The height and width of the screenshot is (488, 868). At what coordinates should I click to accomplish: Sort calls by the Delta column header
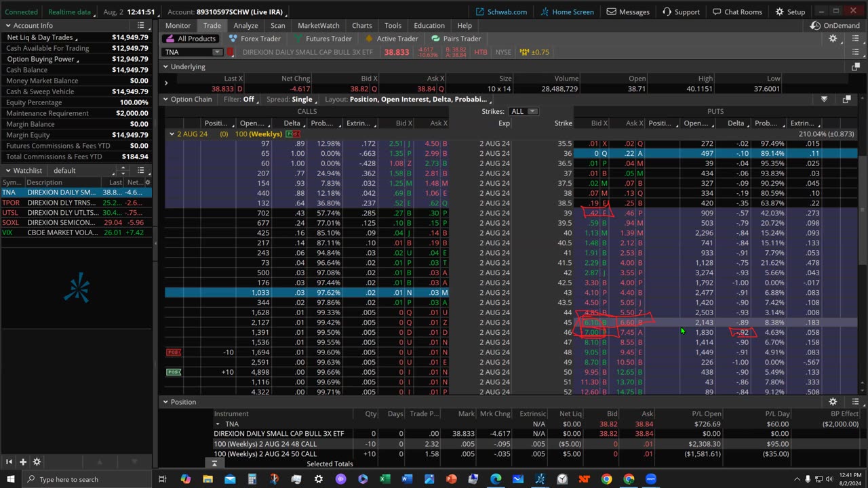click(291, 123)
